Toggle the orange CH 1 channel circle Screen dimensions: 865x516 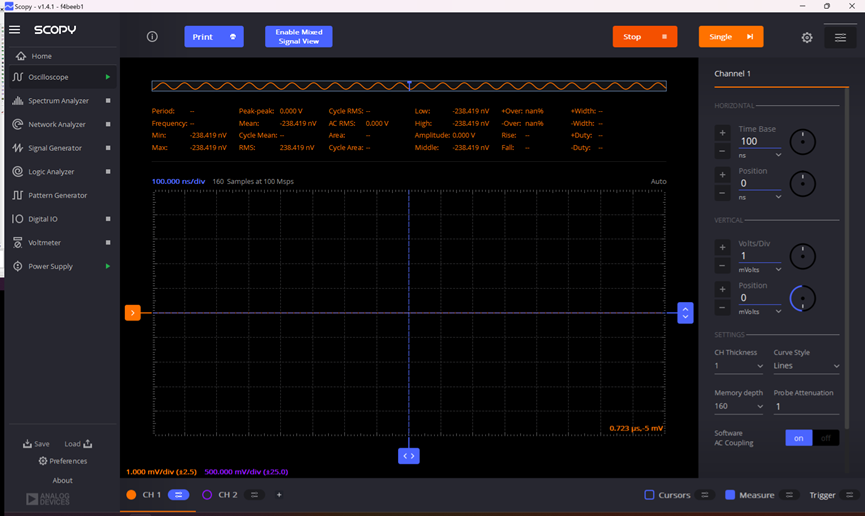tap(131, 494)
